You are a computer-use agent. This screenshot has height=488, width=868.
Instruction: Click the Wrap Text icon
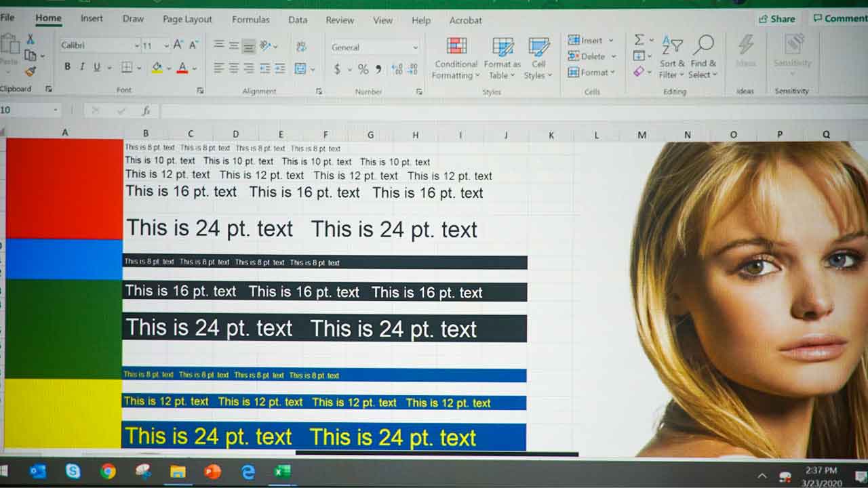301,46
